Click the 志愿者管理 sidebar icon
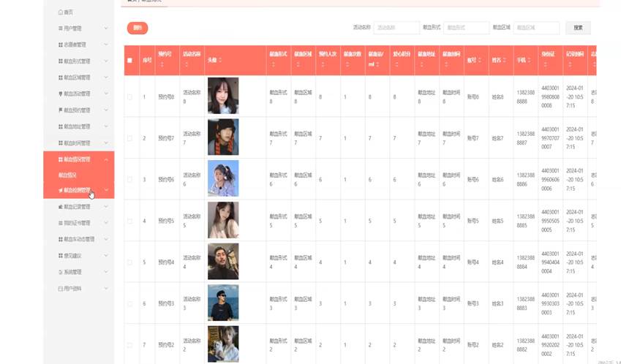Image resolution: width=621 pixels, height=364 pixels. pyautogui.click(x=61, y=45)
